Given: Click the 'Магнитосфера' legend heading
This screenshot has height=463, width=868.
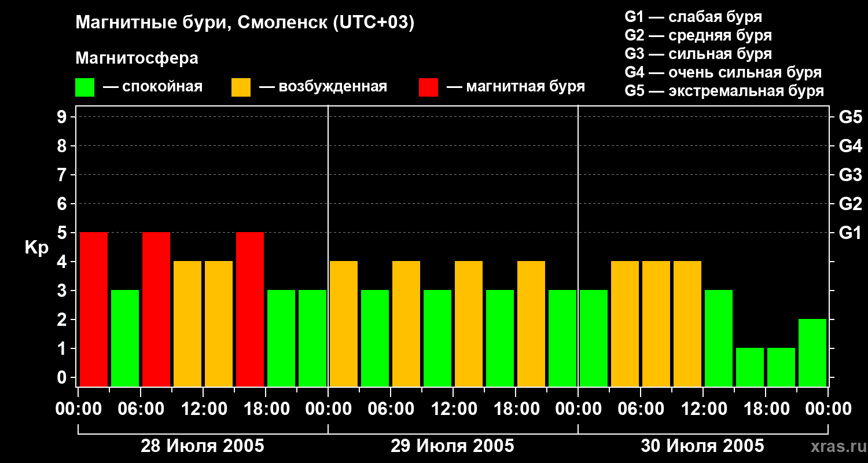Looking at the screenshot, I should (x=137, y=58).
